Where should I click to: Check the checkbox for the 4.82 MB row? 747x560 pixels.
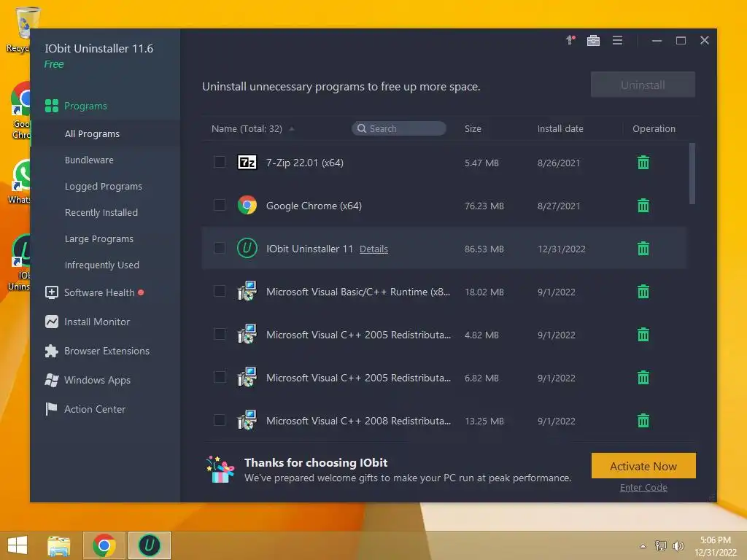coord(219,334)
